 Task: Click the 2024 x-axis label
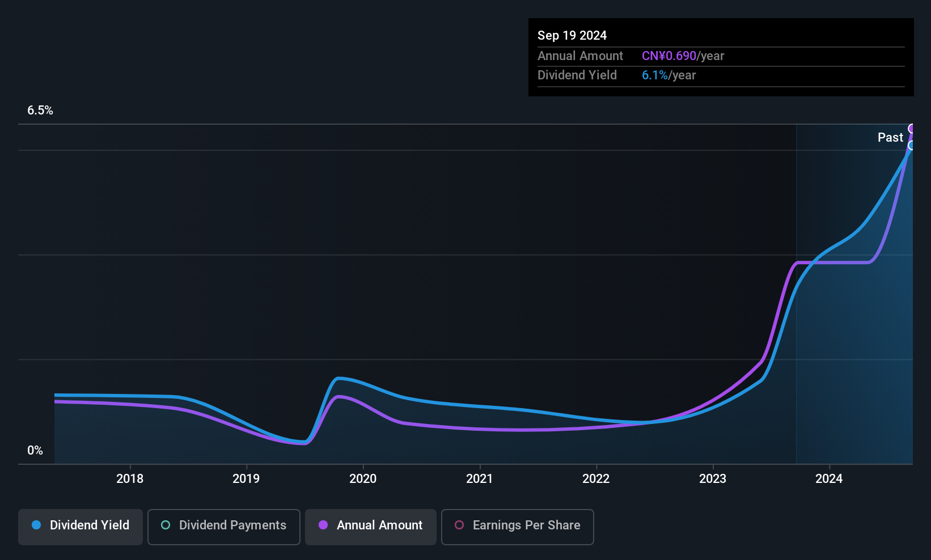pyautogui.click(x=829, y=479)
